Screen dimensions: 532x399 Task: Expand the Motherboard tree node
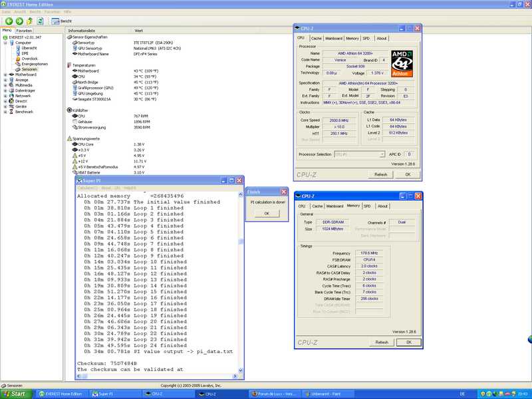[5, 74]
